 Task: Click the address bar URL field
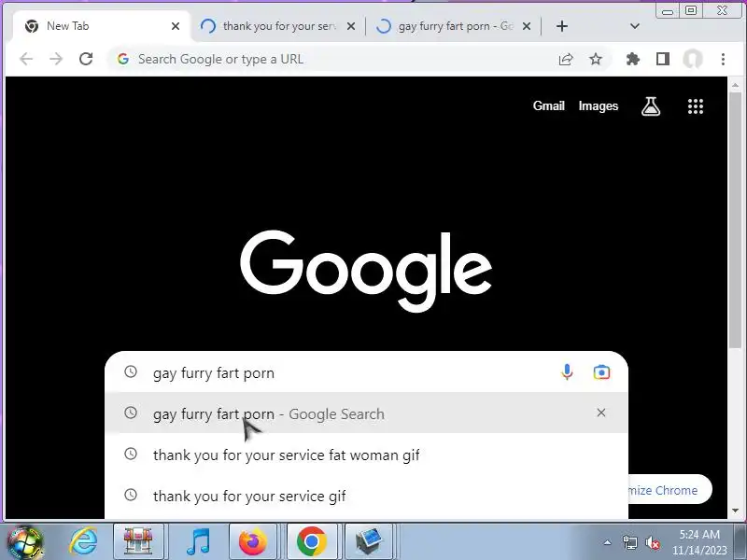click(x=333, y=59)
